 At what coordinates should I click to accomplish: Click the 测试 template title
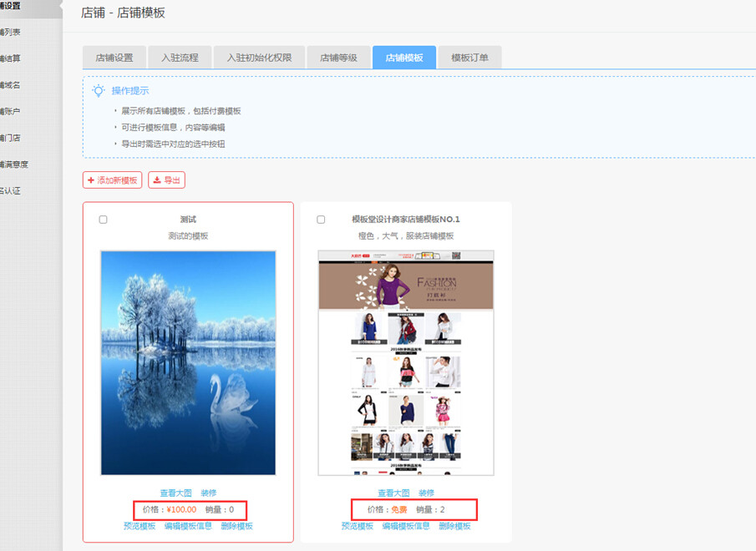pos(188,220)
